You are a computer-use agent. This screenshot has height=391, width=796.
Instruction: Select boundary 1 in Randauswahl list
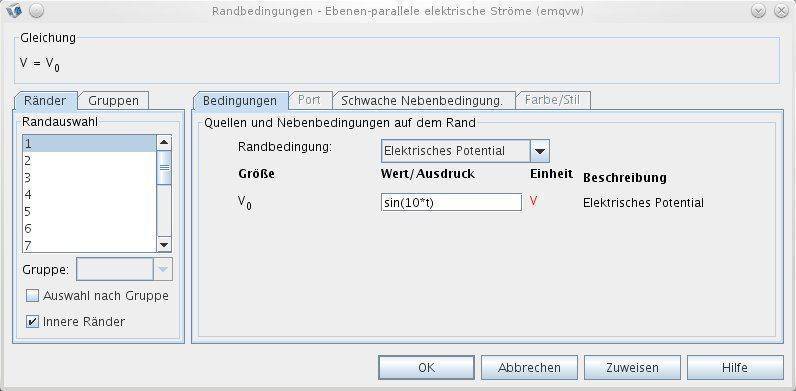pyautogui.click(x=89, y=144)
